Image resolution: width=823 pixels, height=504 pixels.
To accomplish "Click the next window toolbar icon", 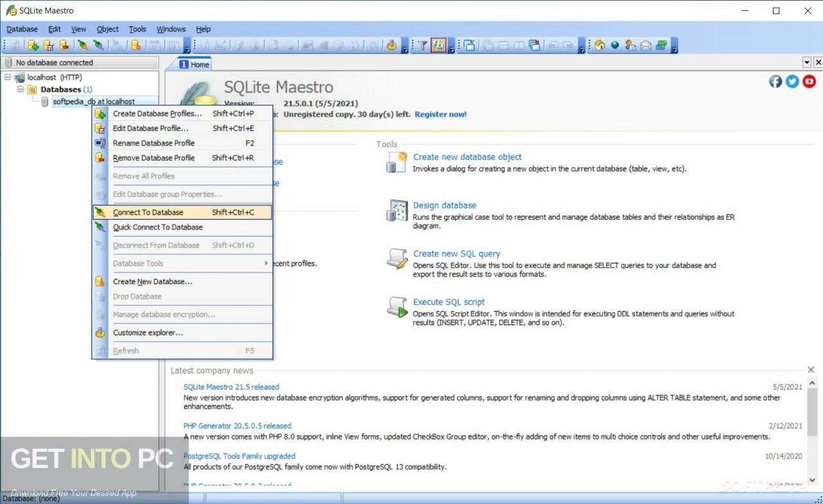I will [x=469, y=45].
